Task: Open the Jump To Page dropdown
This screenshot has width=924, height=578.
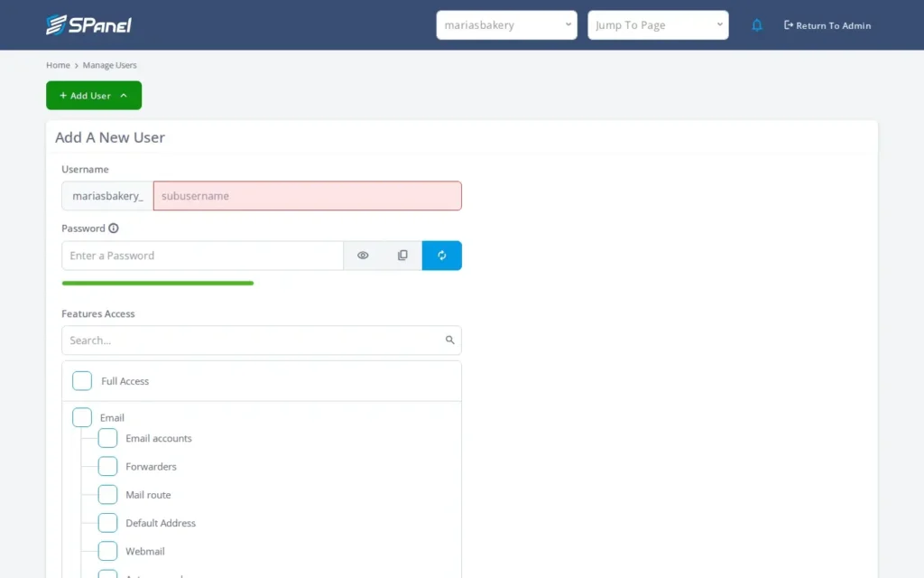Action: (x=658, y=25)
